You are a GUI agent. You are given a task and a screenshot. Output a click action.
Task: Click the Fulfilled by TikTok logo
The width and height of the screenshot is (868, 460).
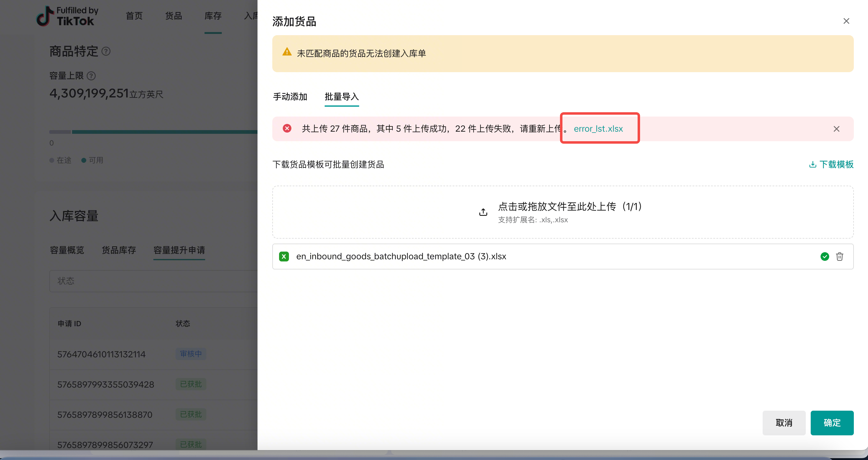click(x=67, y=16)
